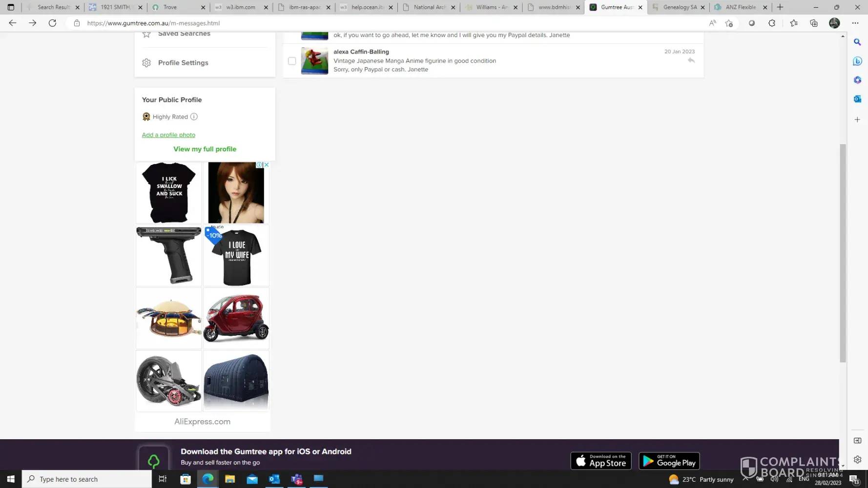Open the Edge sidebar search
This screenshot has width=868, height=488.
click(857, 42)
